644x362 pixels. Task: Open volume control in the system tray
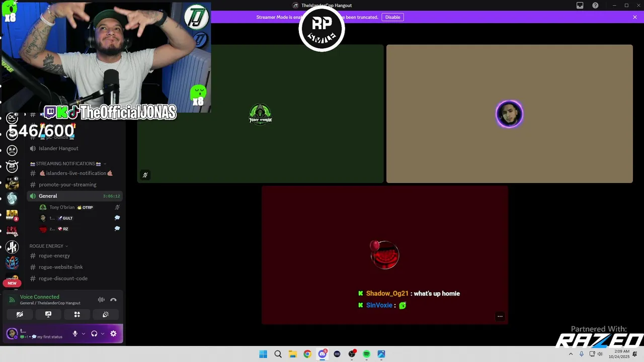click(x=600, y=354)
